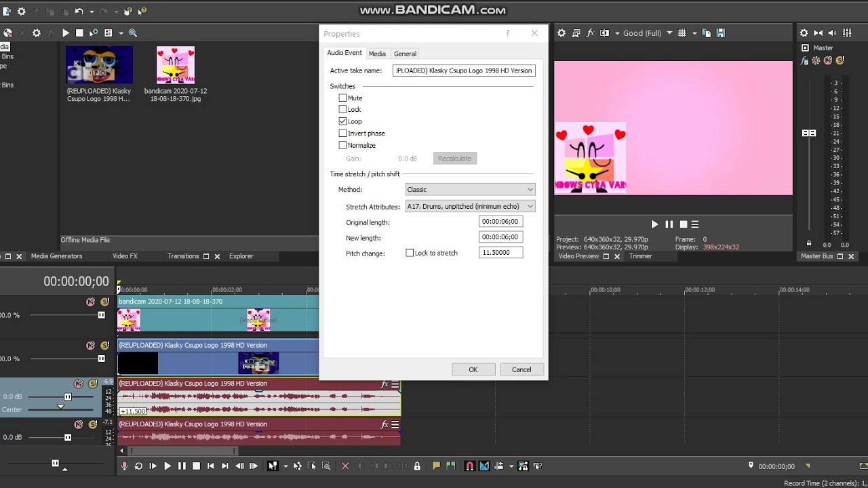Open media properties gear in Project Media toolbar
Viewport: 868px width, 488px height.
[36, 33]
